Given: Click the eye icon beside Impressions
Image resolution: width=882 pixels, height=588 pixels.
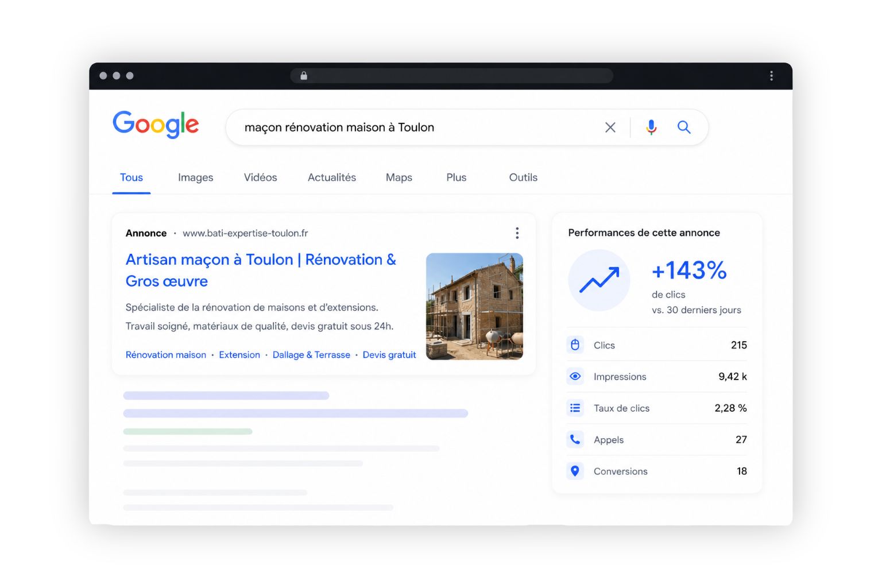Looking at the screenshot, I should 575,376.
